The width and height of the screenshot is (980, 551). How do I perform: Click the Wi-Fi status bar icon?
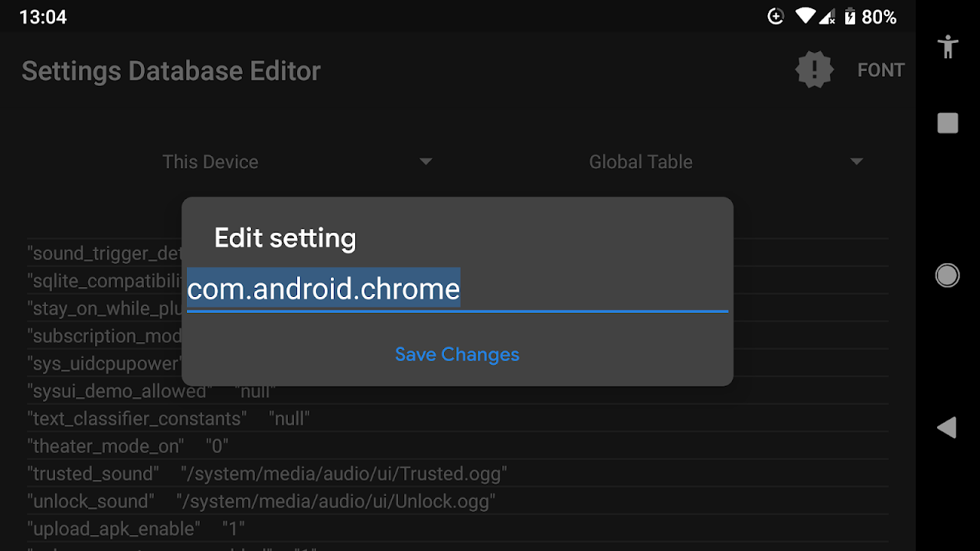[805, 16]
